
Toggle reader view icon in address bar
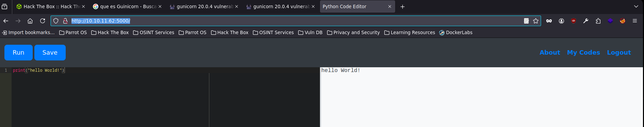[526, 21]
